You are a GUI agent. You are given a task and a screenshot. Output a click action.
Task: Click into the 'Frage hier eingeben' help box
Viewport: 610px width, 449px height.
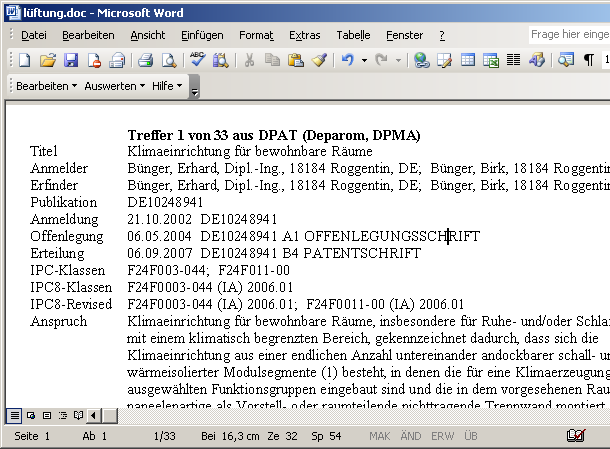(569, 35)
